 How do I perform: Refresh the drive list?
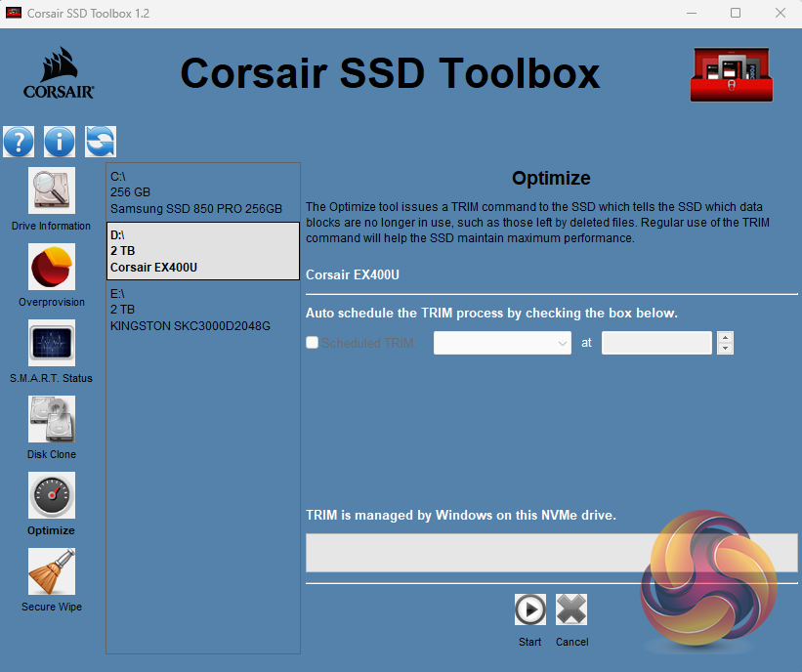(101, 142)
